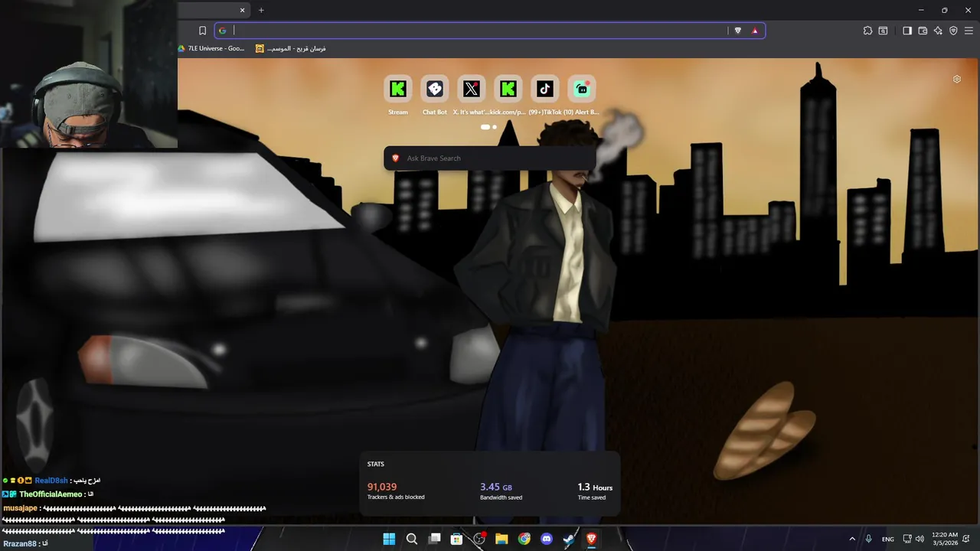980x551 pixels.
Task: Open the X shortcut tile
Action: coord(472,89)
